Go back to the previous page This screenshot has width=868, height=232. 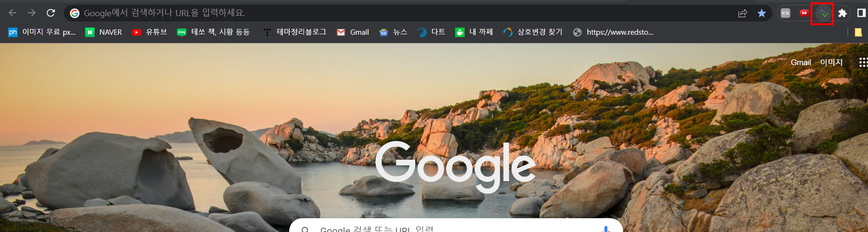tap(13, 13)
